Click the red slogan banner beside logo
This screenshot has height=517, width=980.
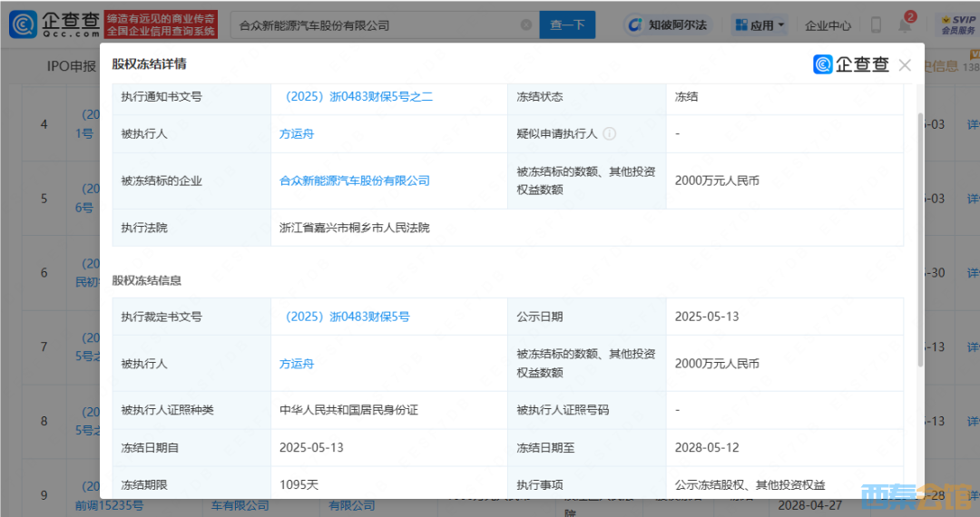coord(161,24)
